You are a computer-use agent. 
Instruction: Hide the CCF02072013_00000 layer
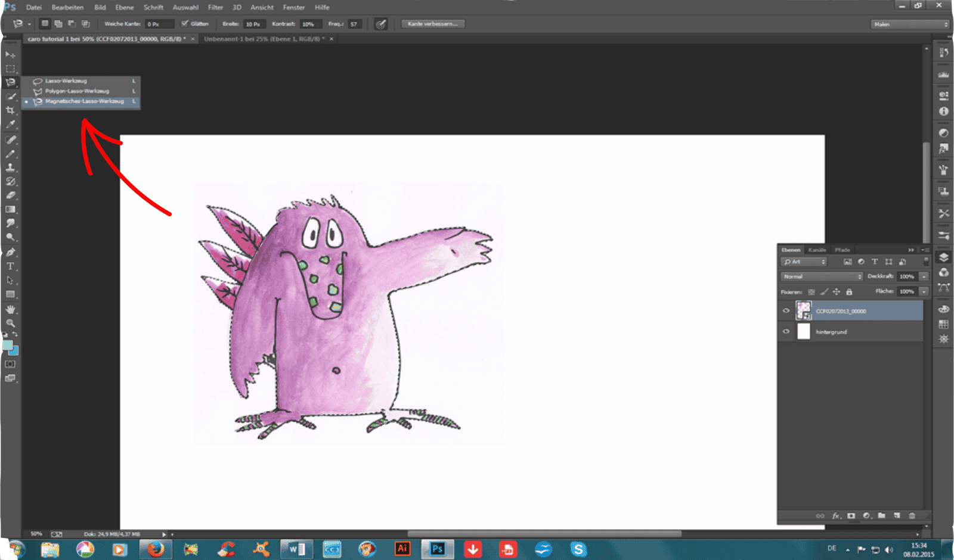click(x=786, y=311)
